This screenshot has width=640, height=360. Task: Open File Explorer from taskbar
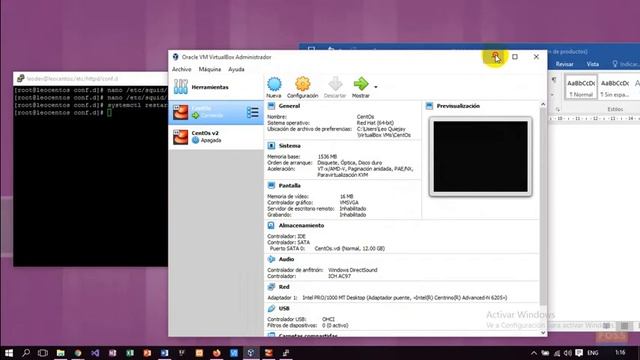click(x=60, y=353)
